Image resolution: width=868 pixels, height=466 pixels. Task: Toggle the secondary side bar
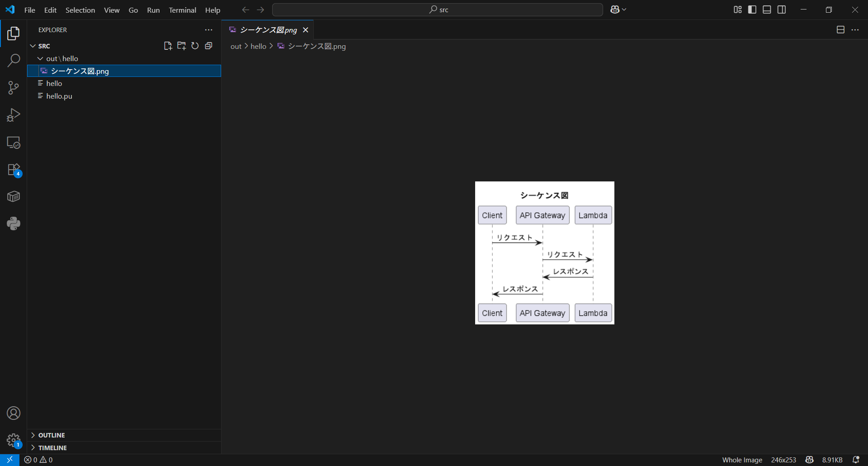(782, 10)
